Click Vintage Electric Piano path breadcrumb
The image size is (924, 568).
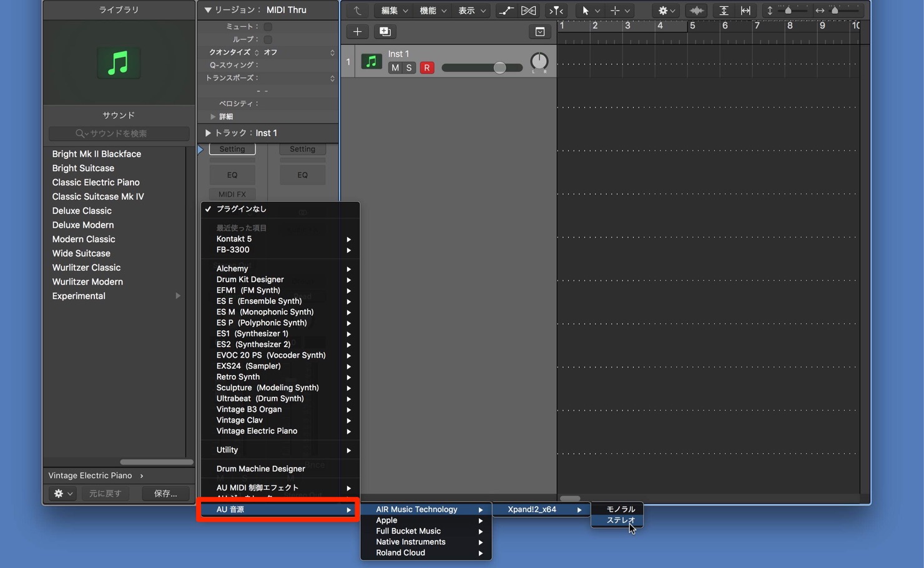click(x=90, y=476)
